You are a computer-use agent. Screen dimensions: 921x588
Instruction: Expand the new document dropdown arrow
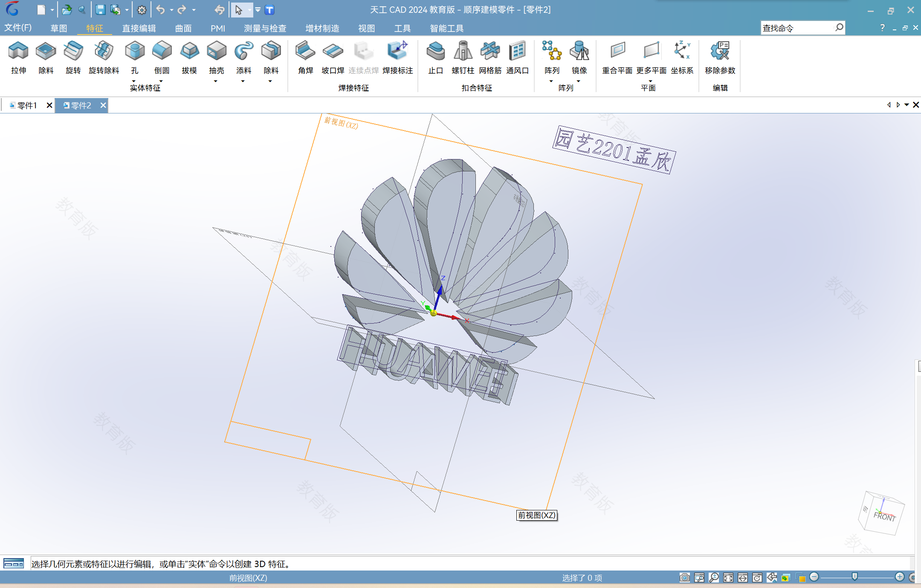point(52,10)
